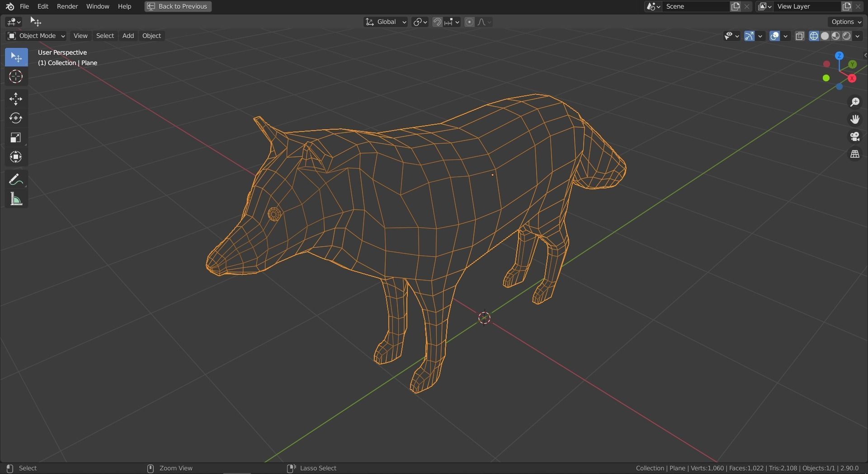Open the viewport Add menu
This screenshot has width=868, height=474.
point(128,36)
